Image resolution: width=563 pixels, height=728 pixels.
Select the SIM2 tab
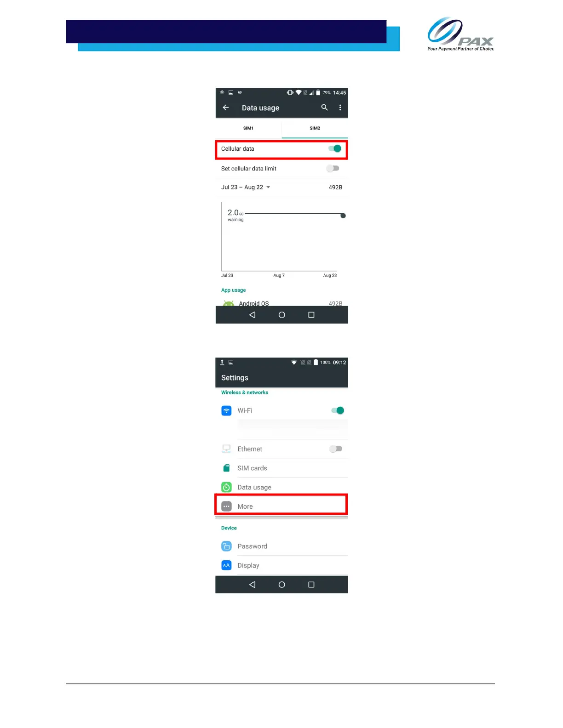click(315, 128)
